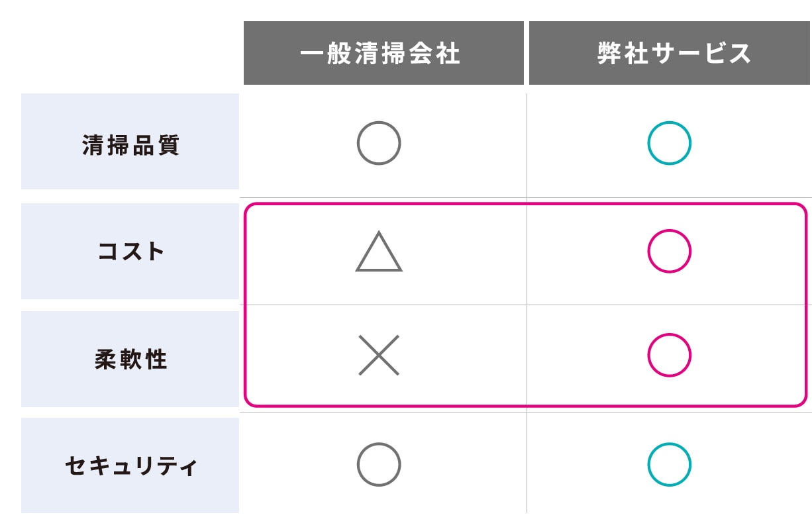
Task: Click the gray circle in セキュリティ row
Action: [379, 464]
